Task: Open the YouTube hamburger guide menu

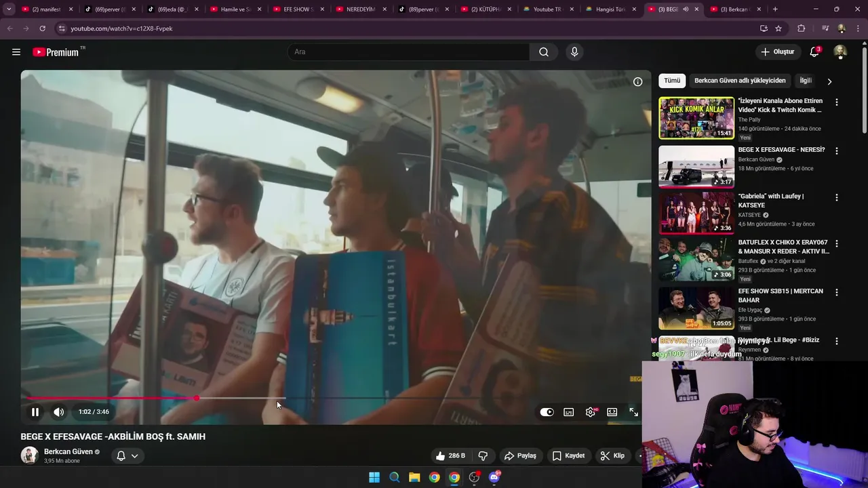Action: tap(16, 52)
